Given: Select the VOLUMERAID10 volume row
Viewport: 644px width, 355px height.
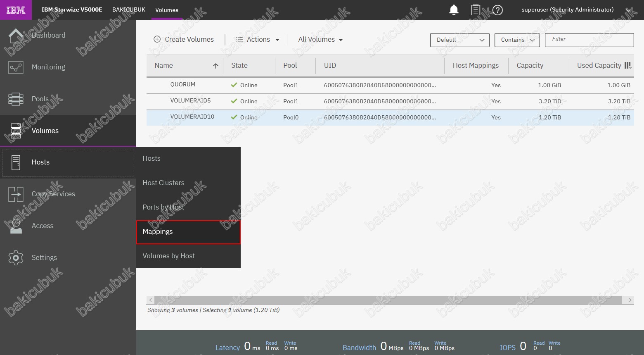Looking at the screenshot, I should [x=390, y=117].
